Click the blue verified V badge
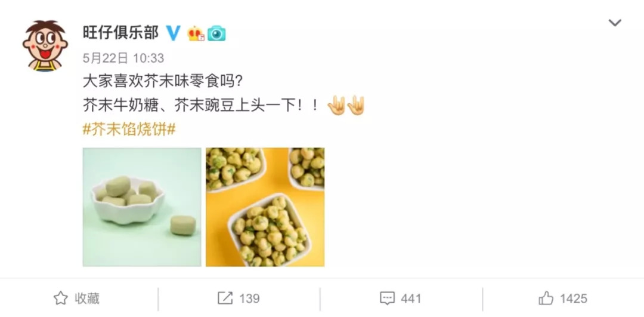This screenshot has height=317, width=644. click(174, 33)
